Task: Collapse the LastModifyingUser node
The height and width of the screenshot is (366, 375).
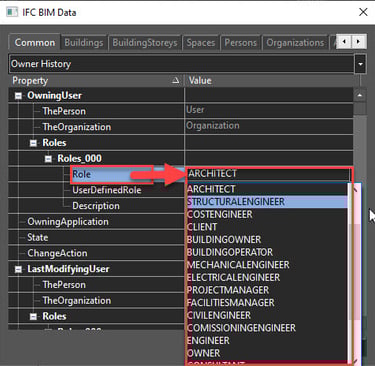Action: 18,269
